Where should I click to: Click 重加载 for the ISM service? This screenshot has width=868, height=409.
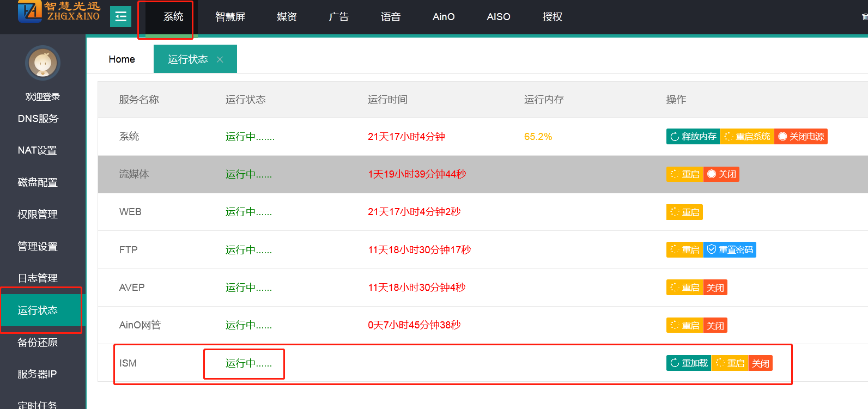[689, 363]
